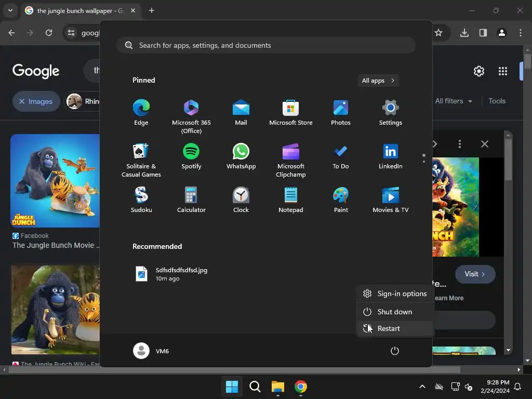Open the Calculator app
Screen dimensions: 532x399
[x=191, y=200]
